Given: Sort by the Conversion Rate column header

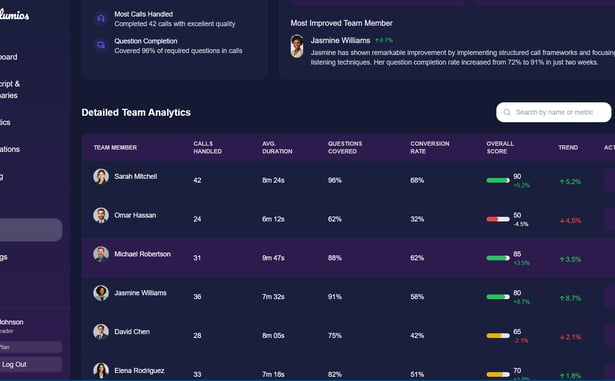Looking at the screenshot, I should click(x=429, y=148).
